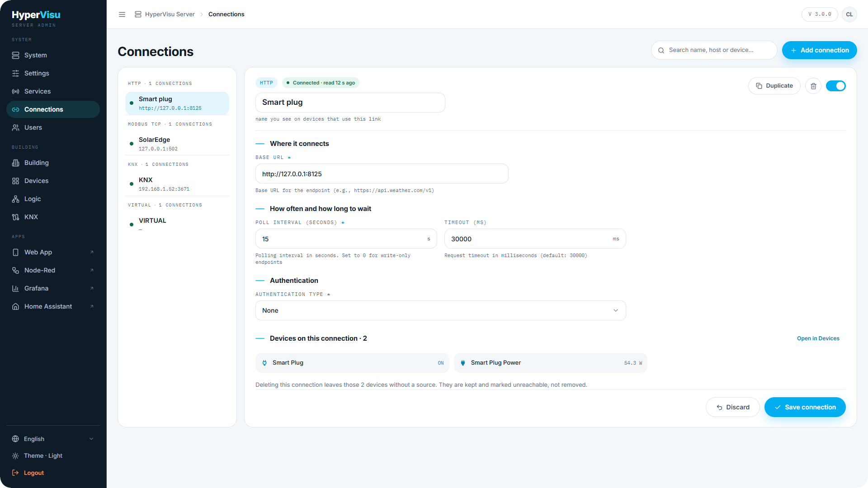Click the Smart plug name input field
The width and height of the screenshot is (868, 488).
[350, 103]
